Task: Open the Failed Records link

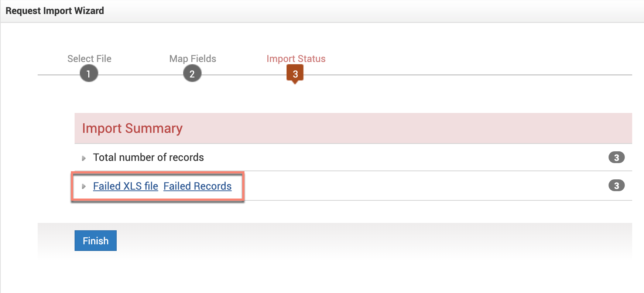Action: (x=198, y=186)
